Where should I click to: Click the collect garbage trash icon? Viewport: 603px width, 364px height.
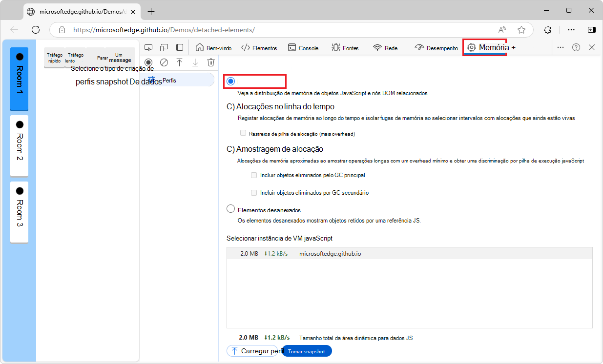click(x=211, y=62)
